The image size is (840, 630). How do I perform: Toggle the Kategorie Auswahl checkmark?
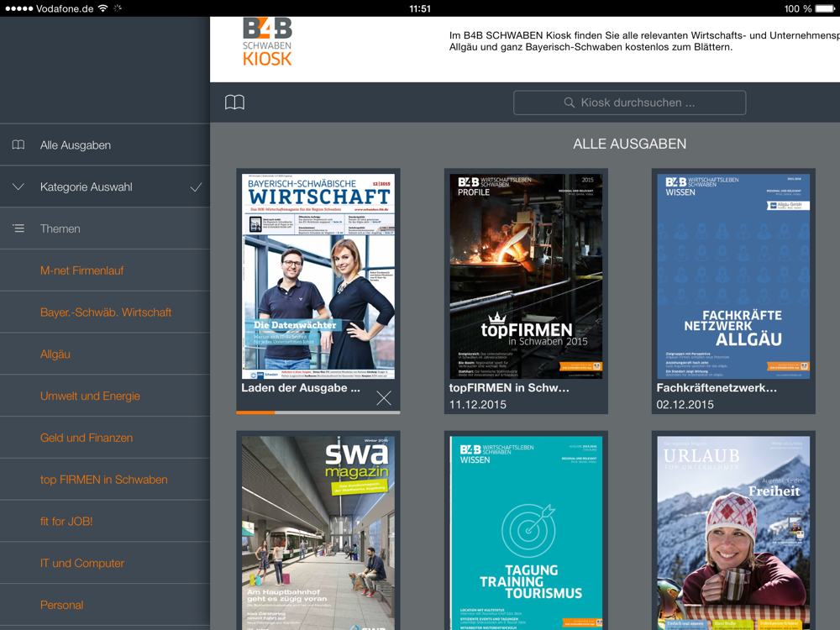[196, 187]
